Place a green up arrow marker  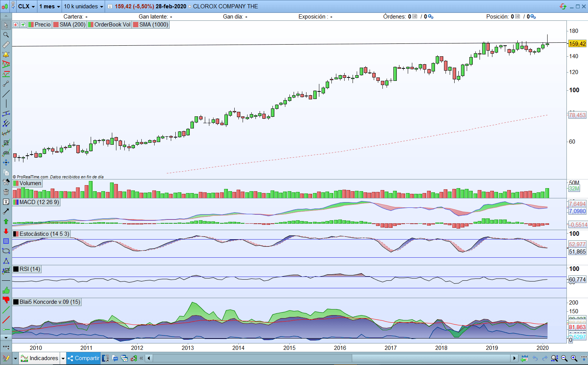6,221
